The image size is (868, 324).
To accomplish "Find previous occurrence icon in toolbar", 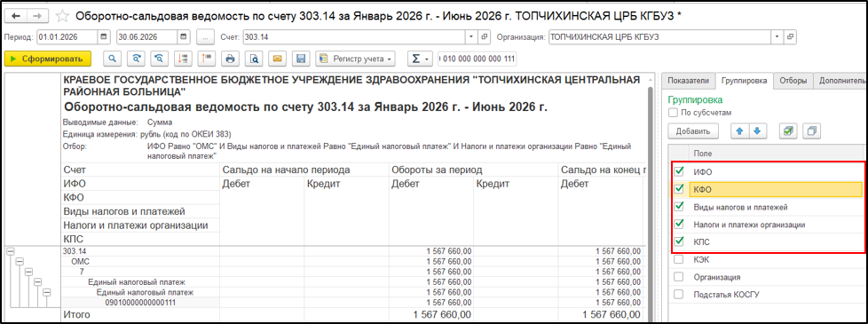I will click(x=159, y=59).
